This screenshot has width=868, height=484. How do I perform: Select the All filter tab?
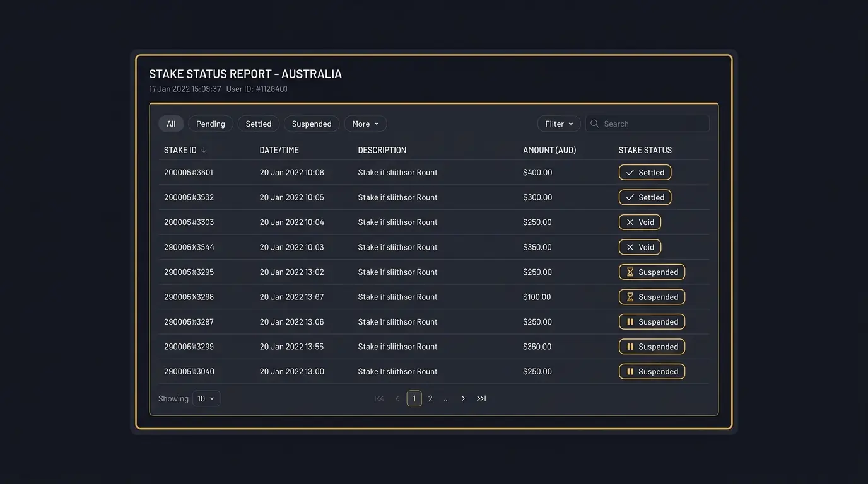[x=171, y=124]
